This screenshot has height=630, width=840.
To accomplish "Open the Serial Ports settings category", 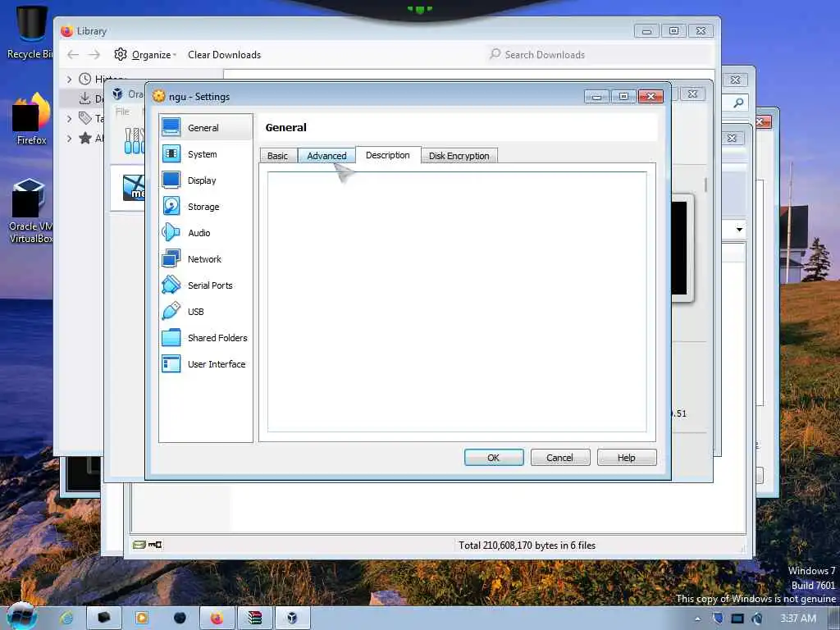I will click(x=206, y=285).
